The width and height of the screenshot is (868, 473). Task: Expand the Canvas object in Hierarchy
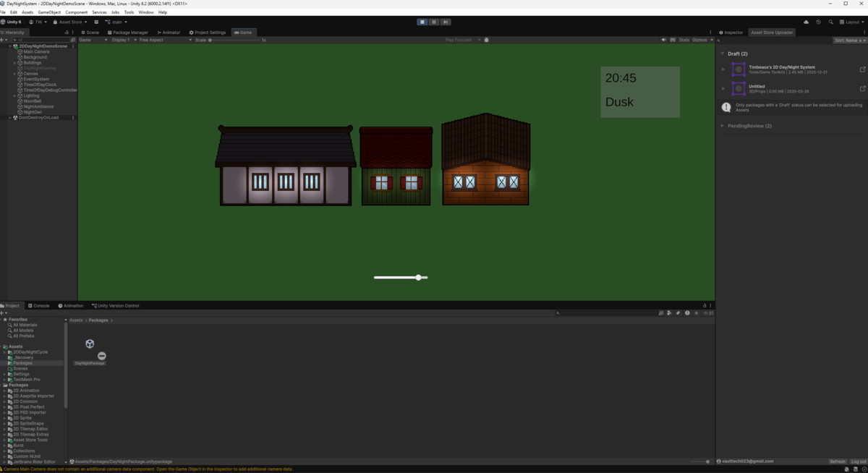coord(15,74)
